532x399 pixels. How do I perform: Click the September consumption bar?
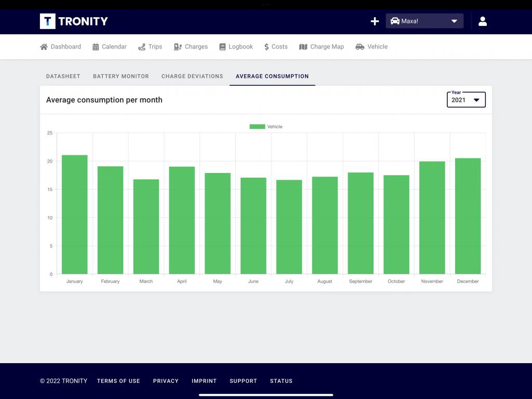[361, 223]
